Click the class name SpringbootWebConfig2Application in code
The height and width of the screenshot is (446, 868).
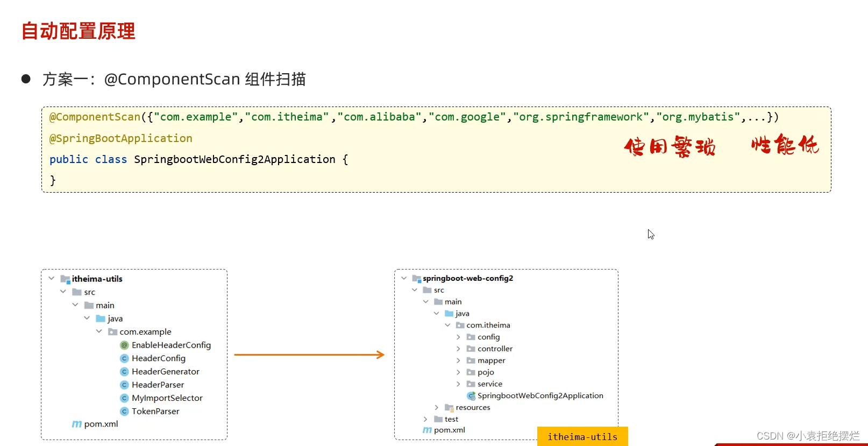[x=234, y=159]
